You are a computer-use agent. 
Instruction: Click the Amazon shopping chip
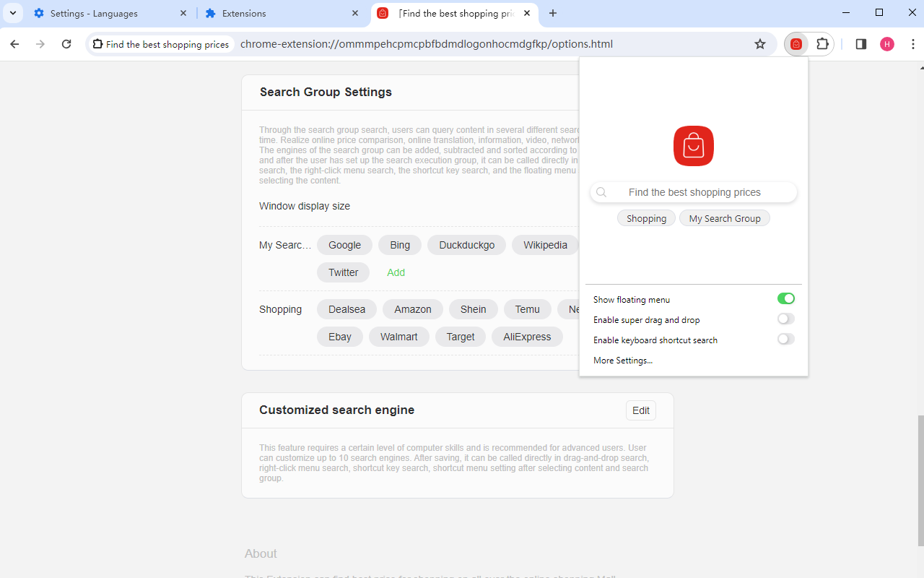[x=413, y=309]
